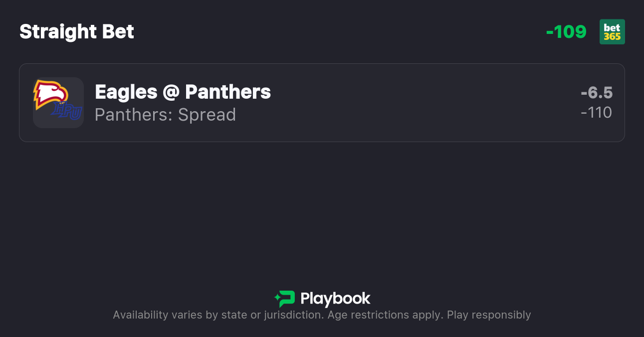
Task: Click the word Spread in the subtitle
Action: tap(207, 115)
